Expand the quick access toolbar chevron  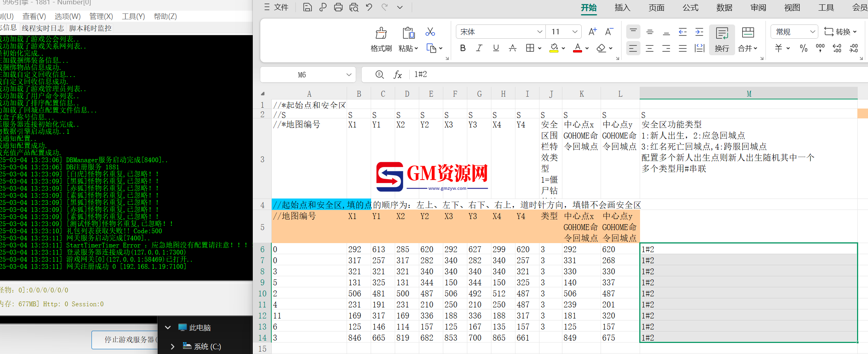coord(400,7)
